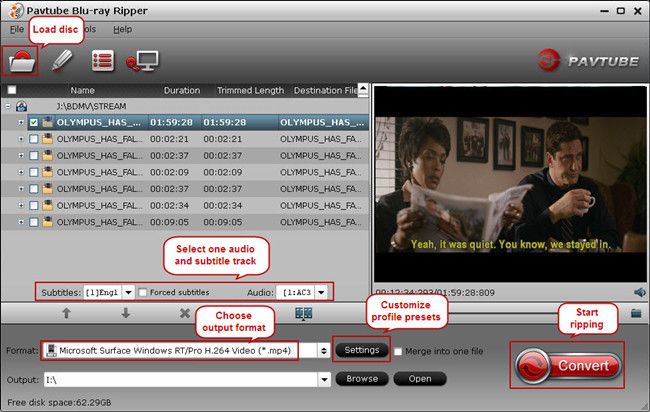Open the pencil edit tool
The image size is (650, 412).
62,60
